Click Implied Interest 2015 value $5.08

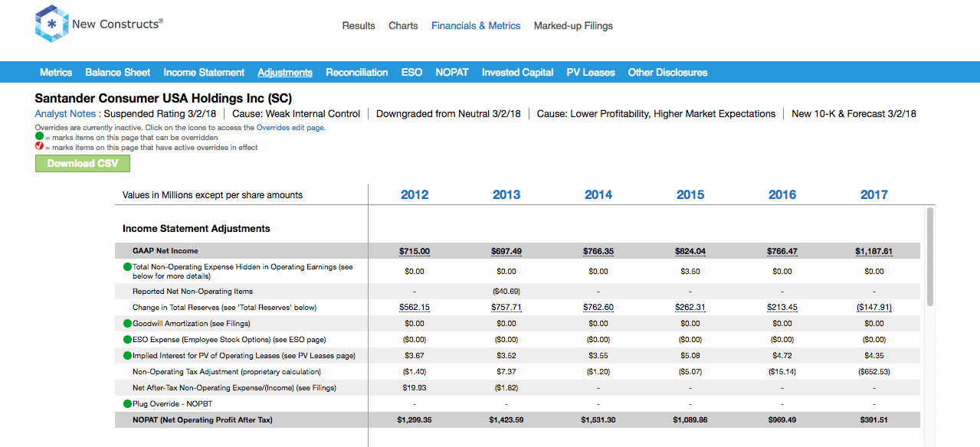point(690,356)
